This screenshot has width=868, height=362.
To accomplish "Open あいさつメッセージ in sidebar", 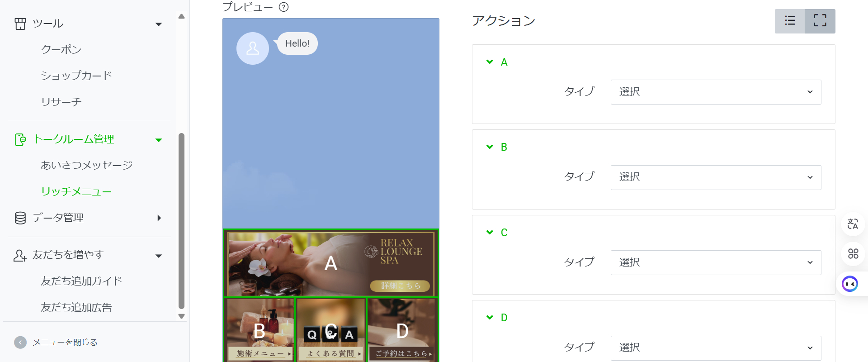I will (x=87, y=165).
